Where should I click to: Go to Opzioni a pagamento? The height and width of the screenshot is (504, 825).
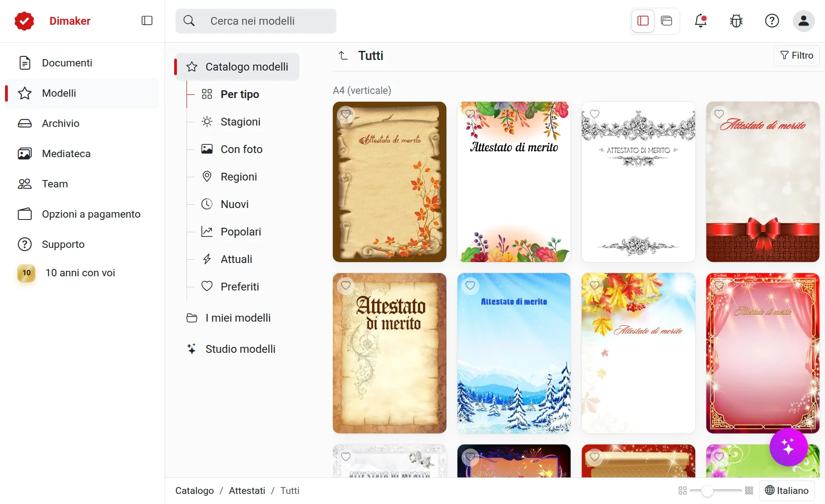[82, 214]
